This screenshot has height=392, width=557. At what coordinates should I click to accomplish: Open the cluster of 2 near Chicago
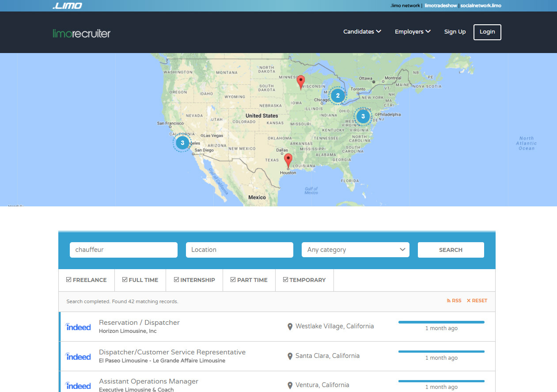pos(338,95)
